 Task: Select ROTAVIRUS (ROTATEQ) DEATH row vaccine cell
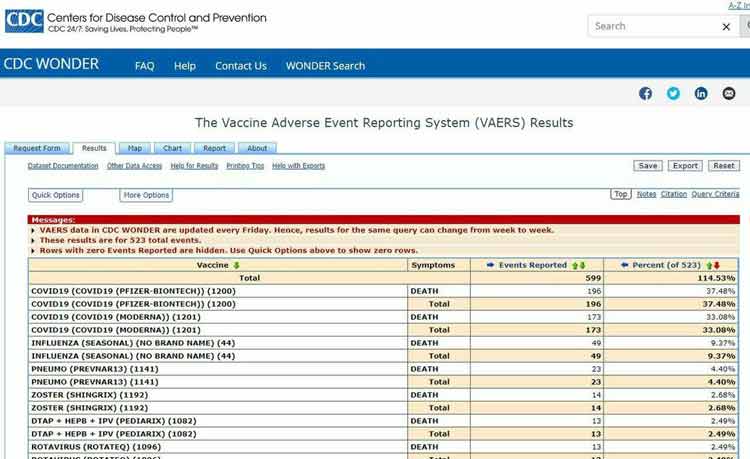218,447
